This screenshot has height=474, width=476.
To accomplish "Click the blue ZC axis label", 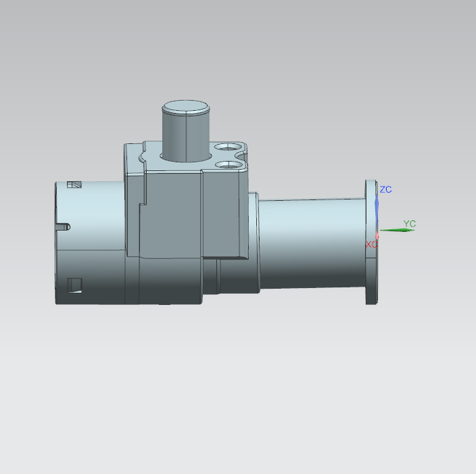I will (385, 190).
